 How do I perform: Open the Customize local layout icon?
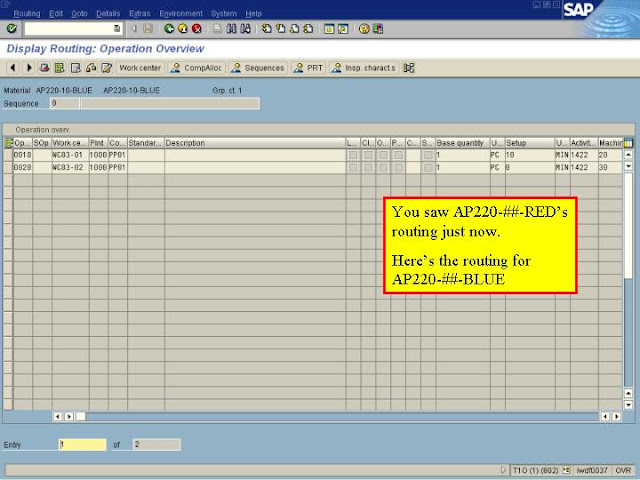tap(378, 29)
